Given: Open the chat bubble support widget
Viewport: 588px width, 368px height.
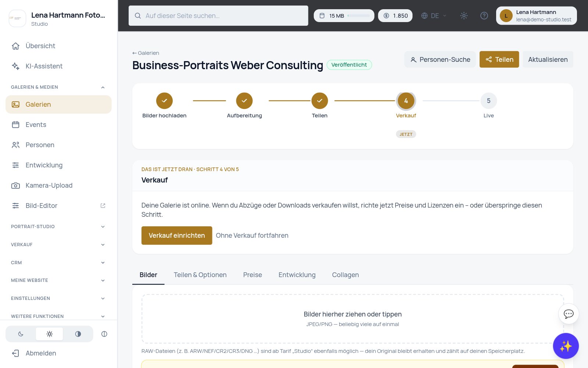Looking at the screenshot, I should click(569, 314).
